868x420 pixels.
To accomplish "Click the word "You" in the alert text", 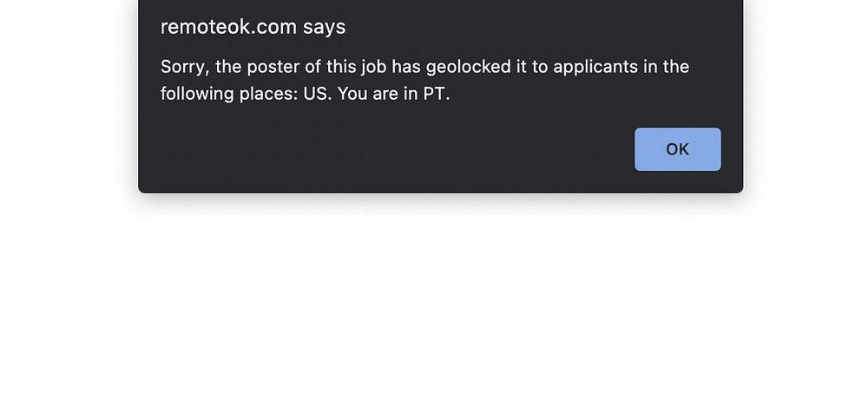I will [352, 93].
